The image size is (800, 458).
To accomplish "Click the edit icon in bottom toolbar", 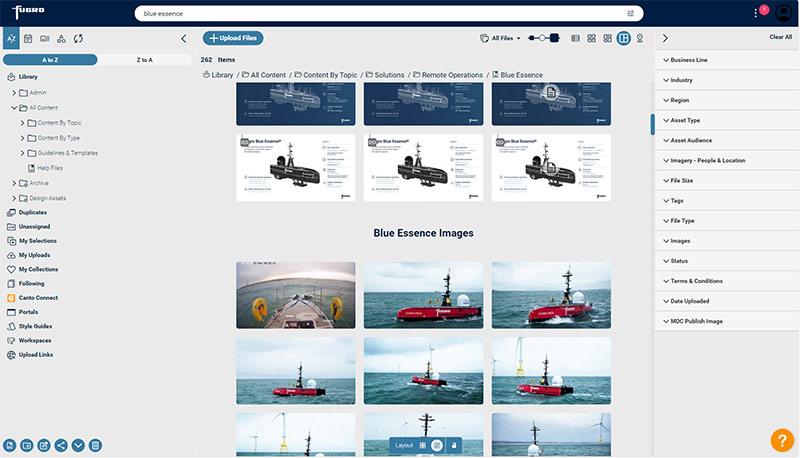I will coord(43,445).
